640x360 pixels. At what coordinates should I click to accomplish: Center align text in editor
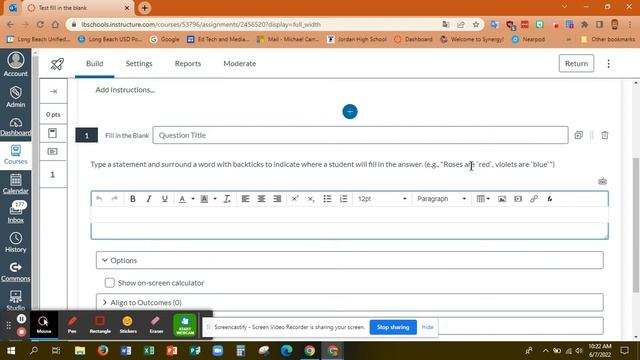tap(261, 199)
